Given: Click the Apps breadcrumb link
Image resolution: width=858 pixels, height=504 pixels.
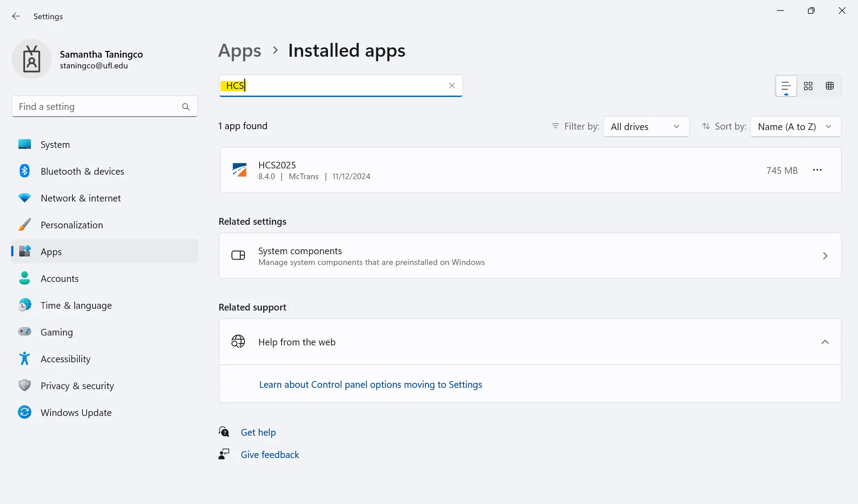Looking at the screenshot, I should coord(240,51).
